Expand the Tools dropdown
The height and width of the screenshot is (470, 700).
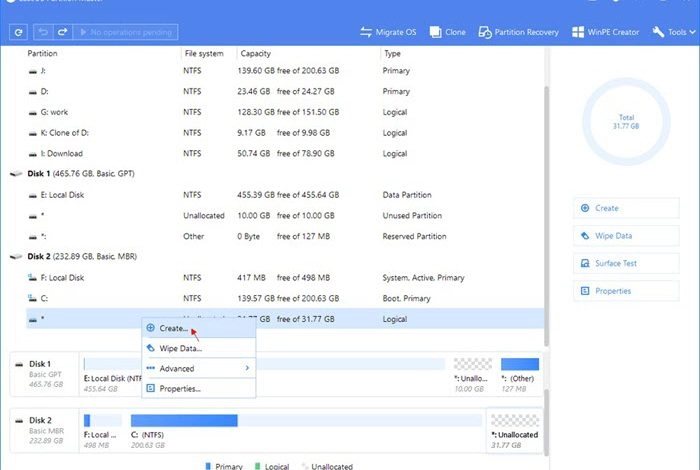674,32
